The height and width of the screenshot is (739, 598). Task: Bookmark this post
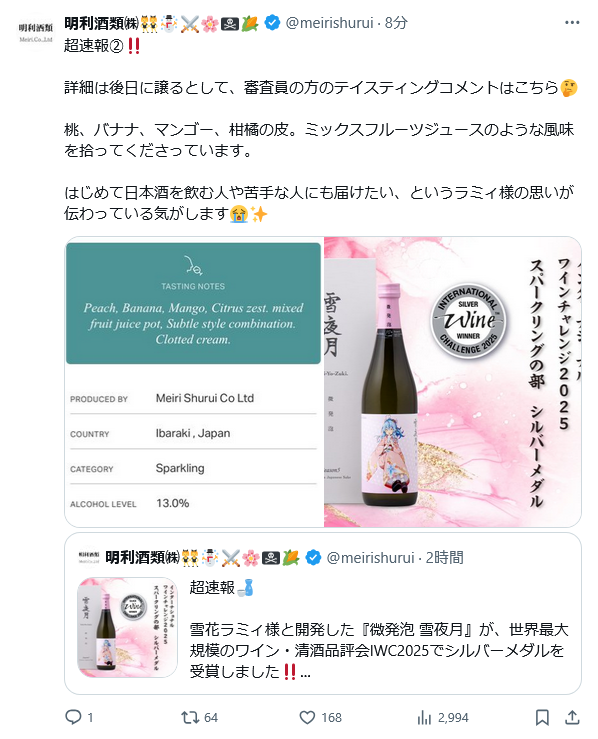coord(542,717)
